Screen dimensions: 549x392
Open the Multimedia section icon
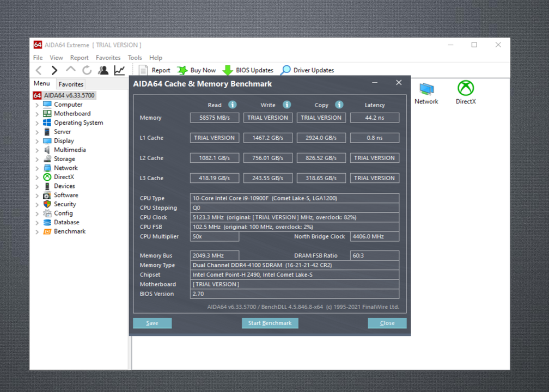[x=48, y=150]
